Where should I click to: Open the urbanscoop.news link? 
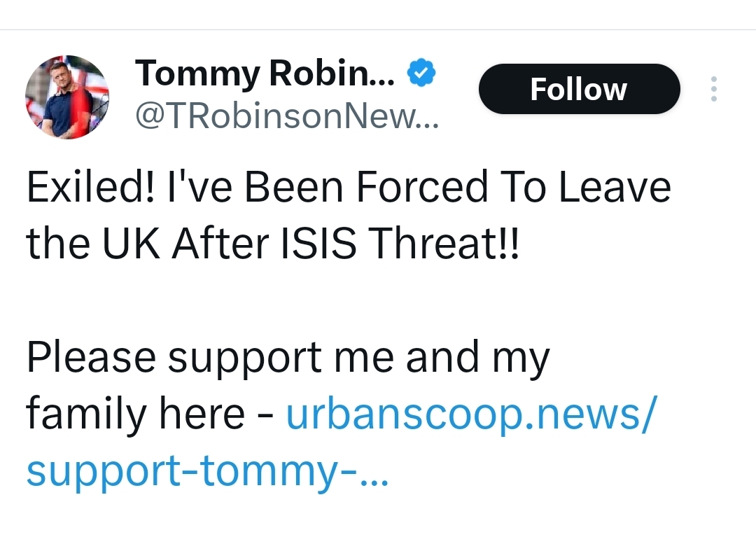[x=472, y=415]
